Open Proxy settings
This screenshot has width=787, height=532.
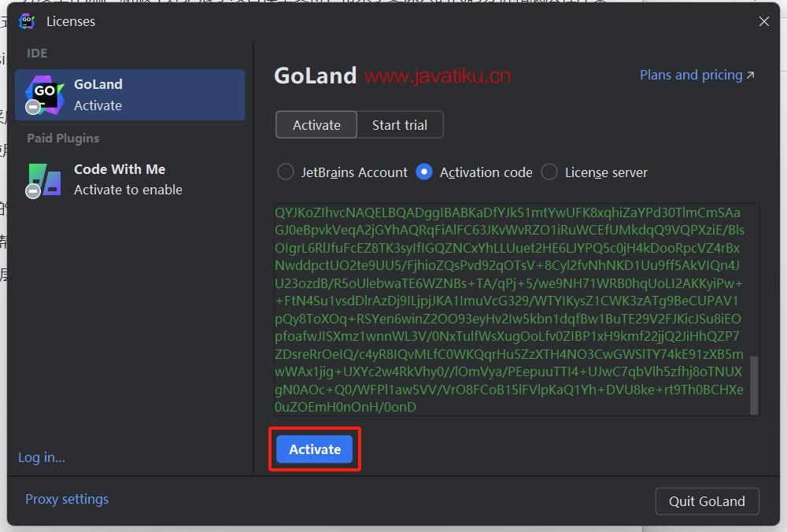(x=67, y=499)
